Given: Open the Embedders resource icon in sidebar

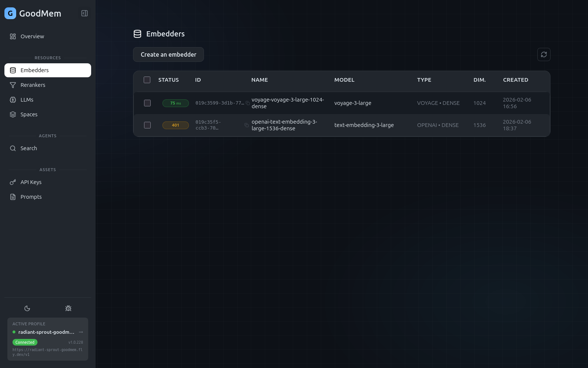Looking at the screenshot, I should click(x=13, y=70).
